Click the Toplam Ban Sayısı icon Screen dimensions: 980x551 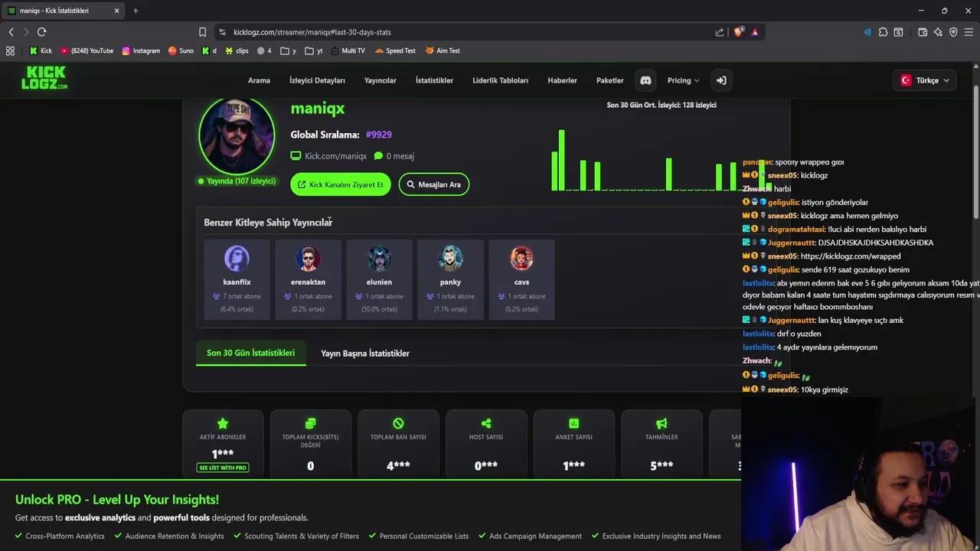click(398, 423)
